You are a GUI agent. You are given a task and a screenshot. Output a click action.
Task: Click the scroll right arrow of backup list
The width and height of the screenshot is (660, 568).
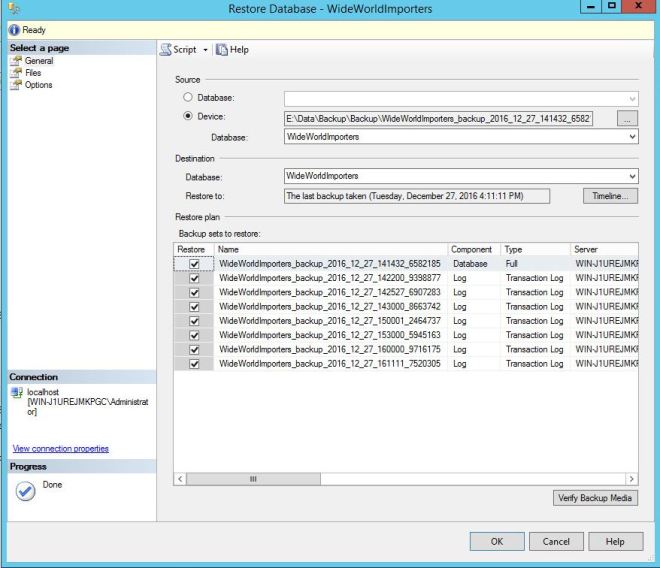[631, 479]
